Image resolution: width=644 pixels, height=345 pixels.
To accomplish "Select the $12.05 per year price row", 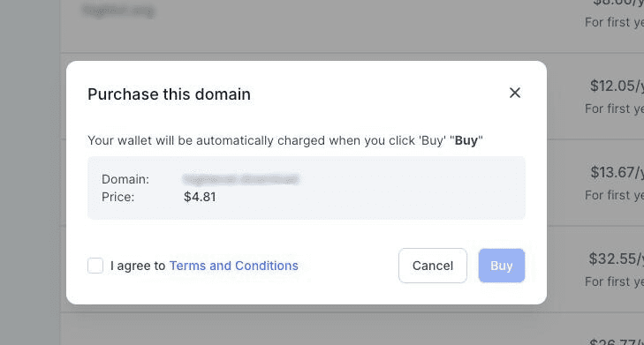I will pos(595,97).
